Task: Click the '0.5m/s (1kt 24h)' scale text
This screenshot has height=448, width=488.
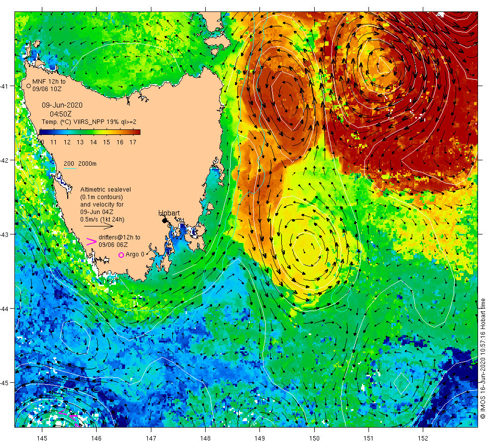Action: [103, 220]
